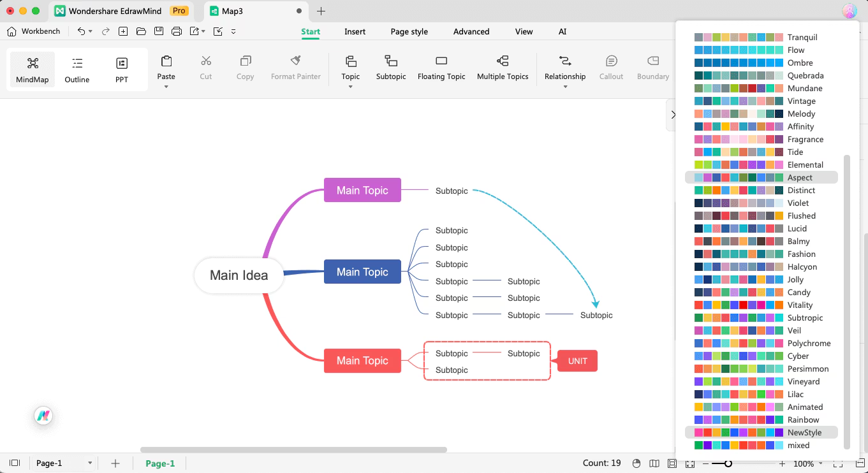Open the Start ribbon tab
This screenshot has width=868, height=473.
(311, 32)
